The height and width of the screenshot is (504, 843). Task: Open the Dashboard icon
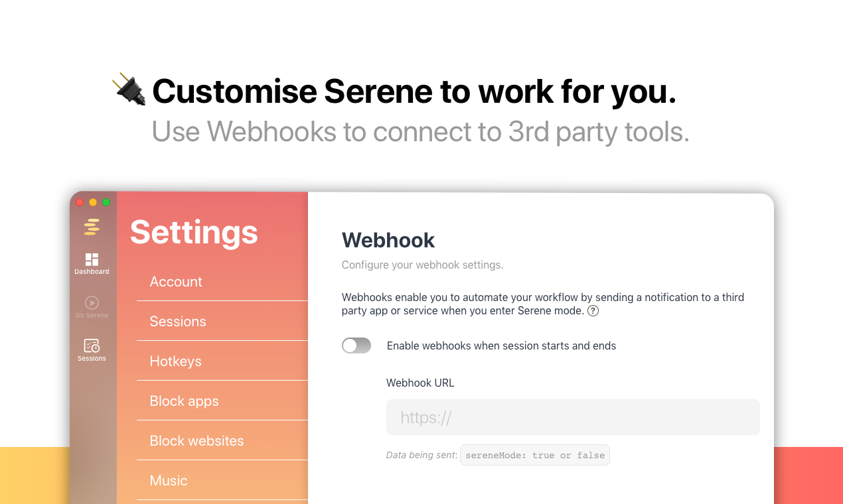coord(92,260)
